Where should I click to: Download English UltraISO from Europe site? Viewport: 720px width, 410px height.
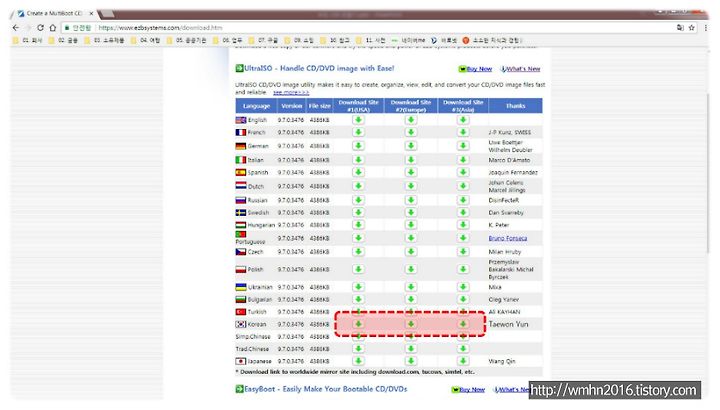click(411, 120)
